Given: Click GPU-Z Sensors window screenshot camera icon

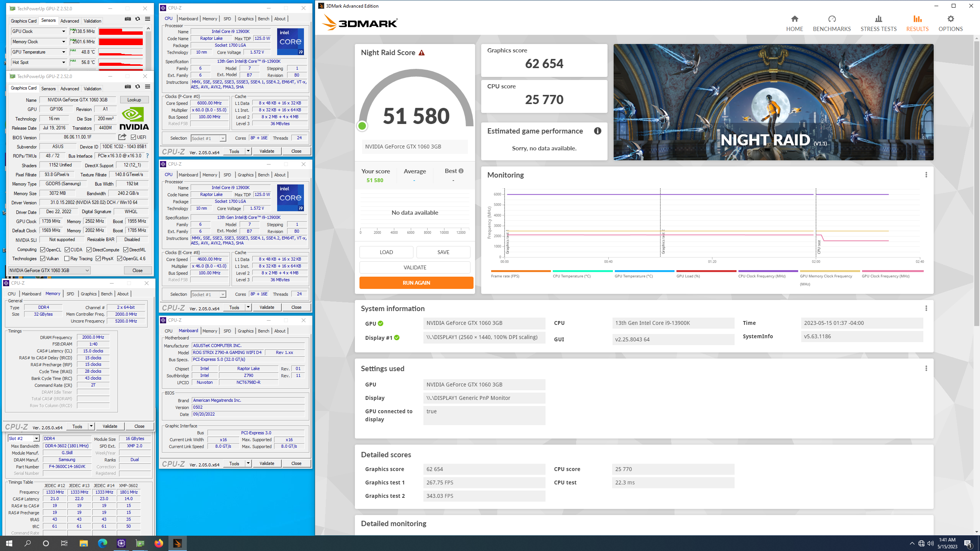Looking at the screenshot, I should (128, 19).
